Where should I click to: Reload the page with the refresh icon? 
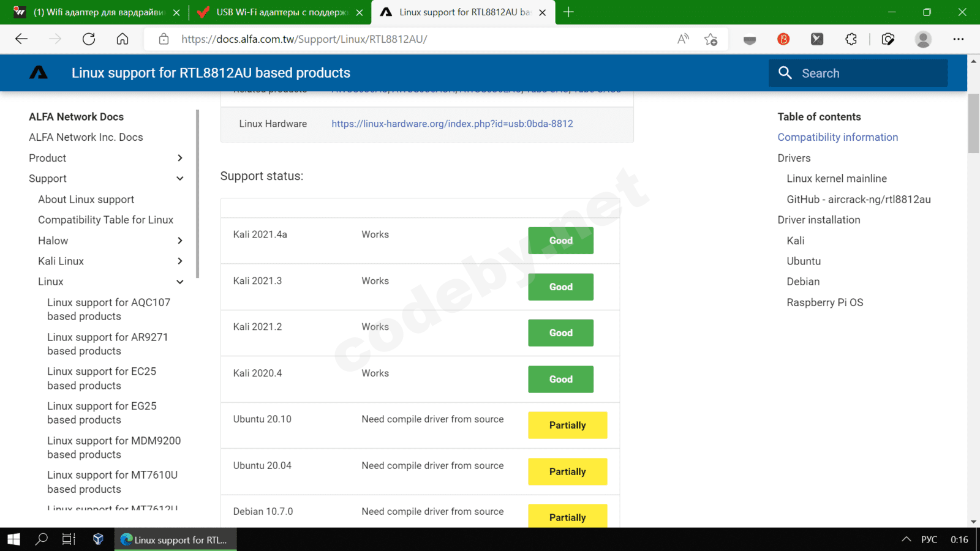(x=89, y=39)
